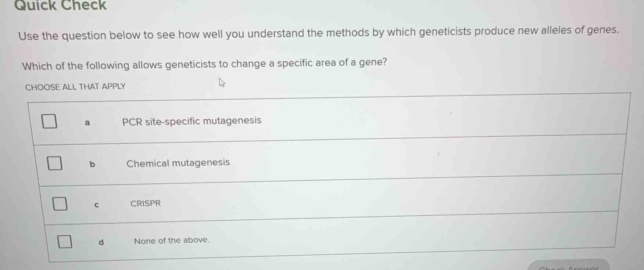This screenshot has height=270, width=644.
Task: Select the answer PCR site-specific mutagenesis
Action: pyautogui.click(x=192, y=120)
